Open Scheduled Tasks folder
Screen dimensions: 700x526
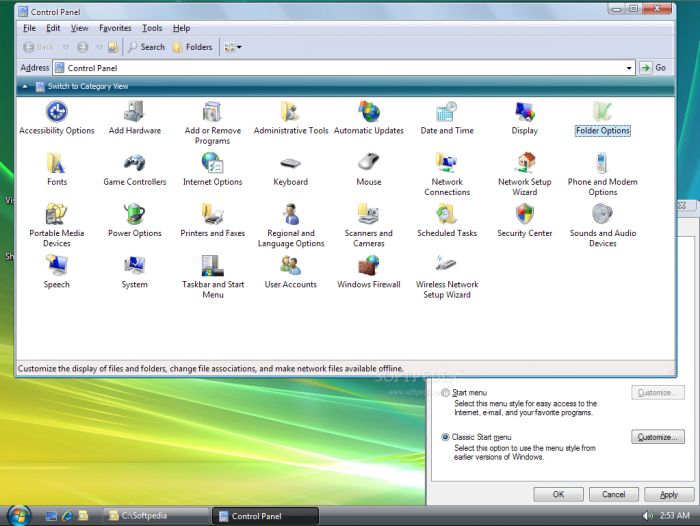[x=447, y=221]
